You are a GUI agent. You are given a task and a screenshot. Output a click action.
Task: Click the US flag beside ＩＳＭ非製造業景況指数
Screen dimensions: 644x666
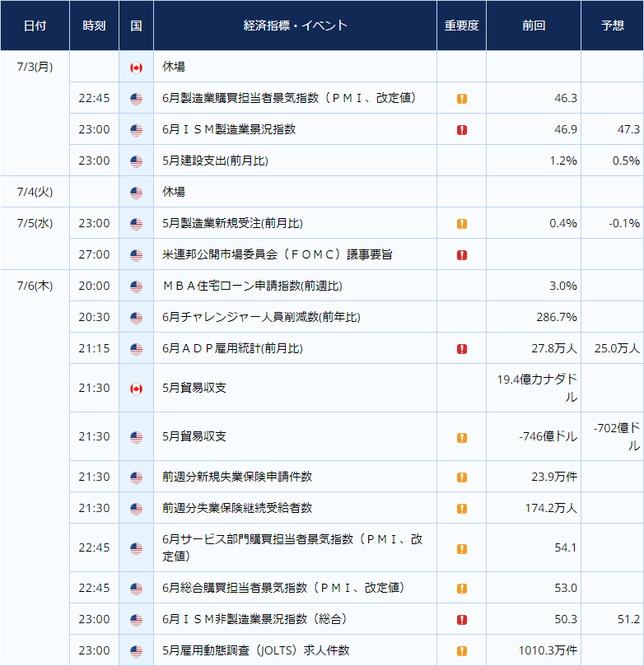click(x=136, y=620)
